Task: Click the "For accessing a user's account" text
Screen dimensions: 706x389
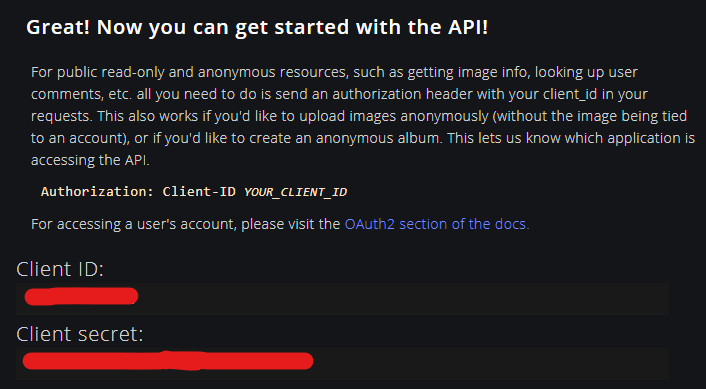Action: point(134,224)
